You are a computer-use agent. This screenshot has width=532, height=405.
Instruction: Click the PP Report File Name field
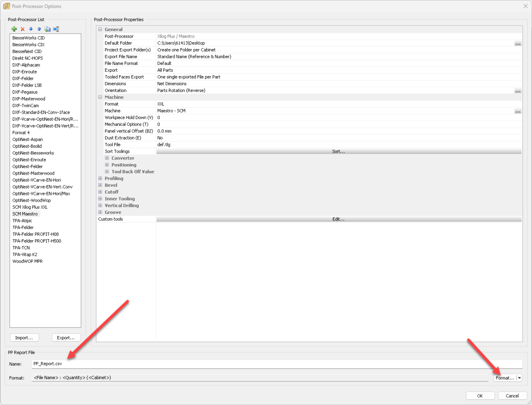(276, 364)
